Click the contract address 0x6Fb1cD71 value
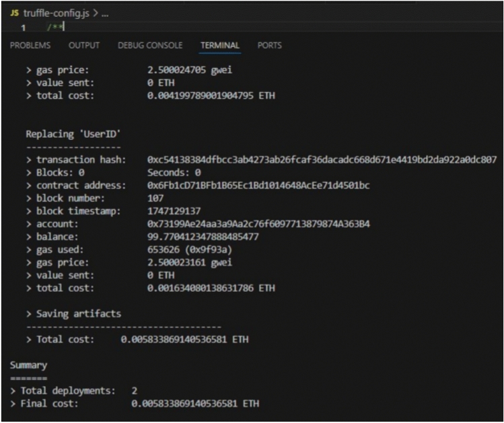 [x=258, y=186]
